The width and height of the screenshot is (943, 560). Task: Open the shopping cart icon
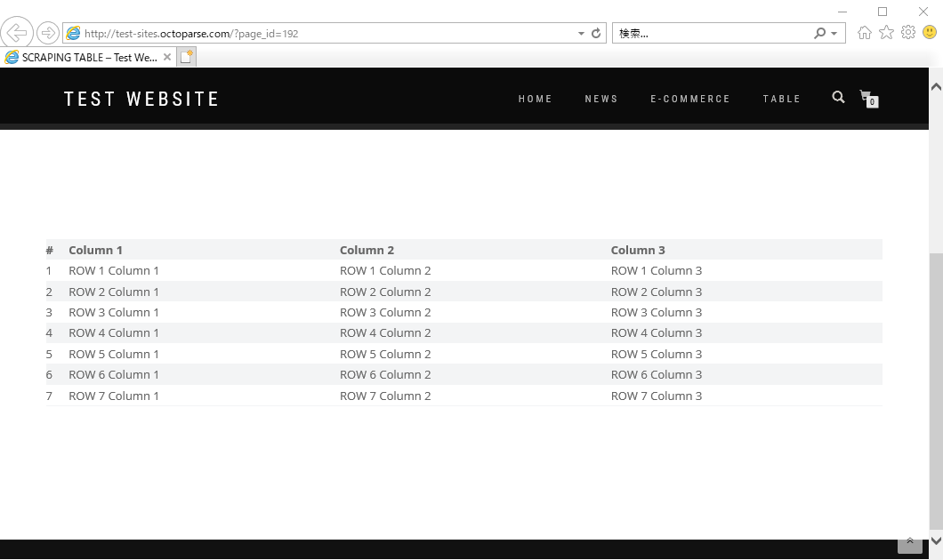869,98
